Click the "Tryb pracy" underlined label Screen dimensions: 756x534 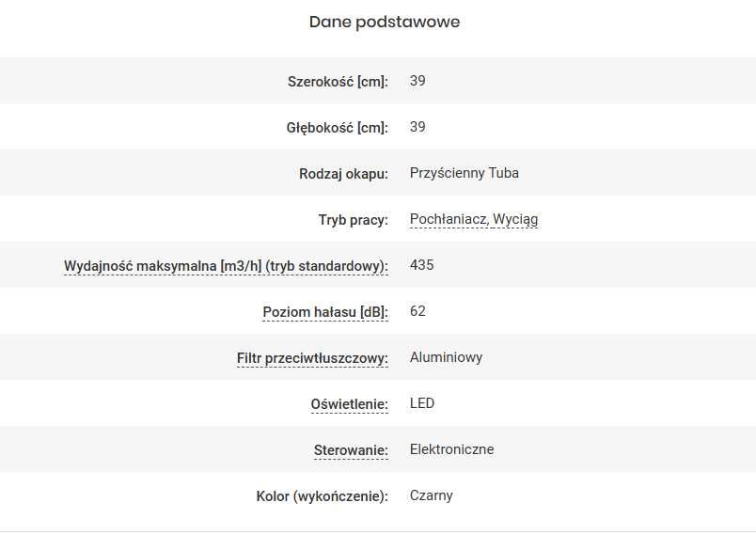353,220
